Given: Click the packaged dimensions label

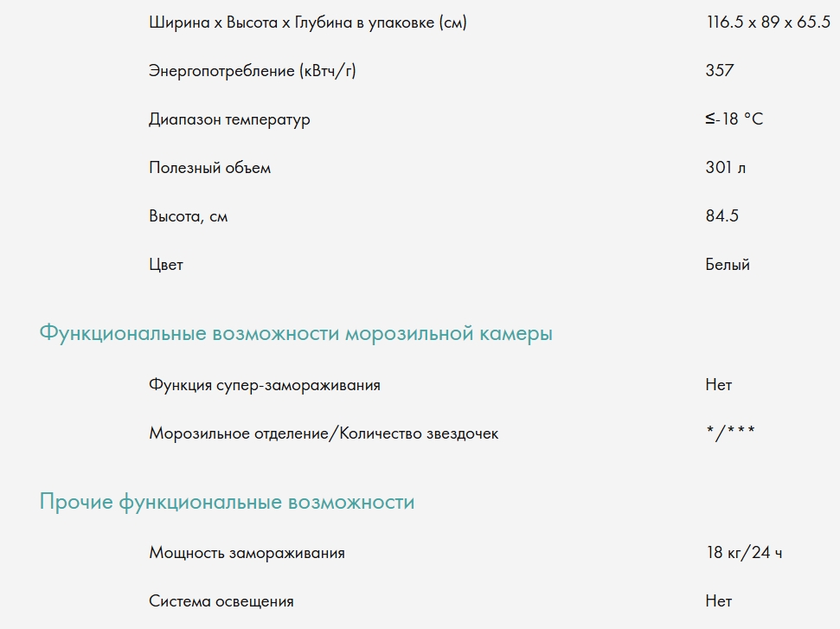Looking at the screenshot, I should [x=307, y=22].
